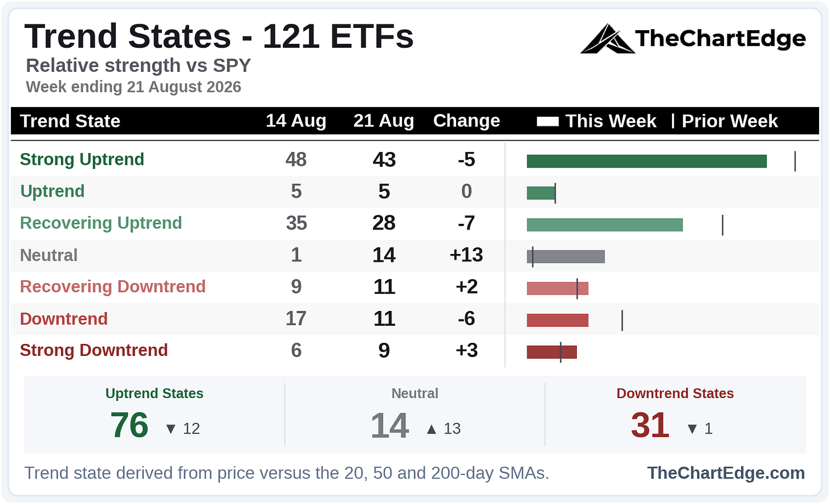Select the 21 Aug column header
Screen dimensions: 830x504
[x=384, y=121]
